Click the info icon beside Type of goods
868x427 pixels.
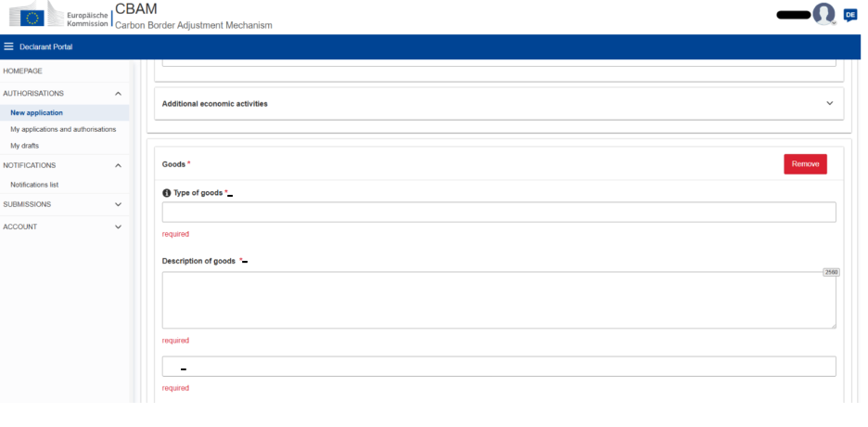167,193
